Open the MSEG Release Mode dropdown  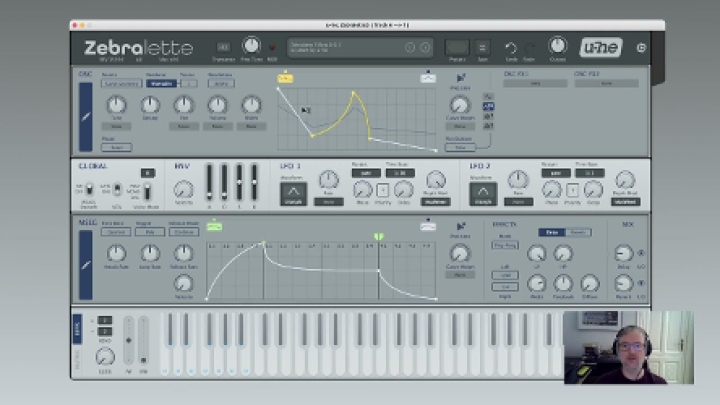tap(184, 232)
